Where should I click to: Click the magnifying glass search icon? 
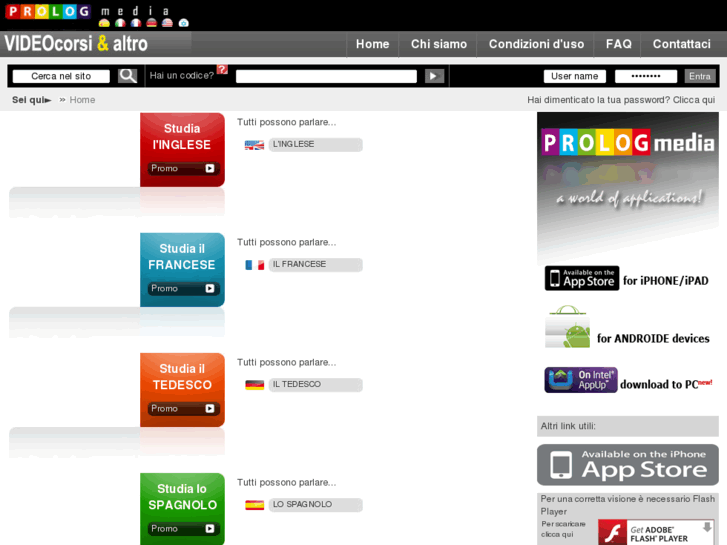[x=128, y=76]
